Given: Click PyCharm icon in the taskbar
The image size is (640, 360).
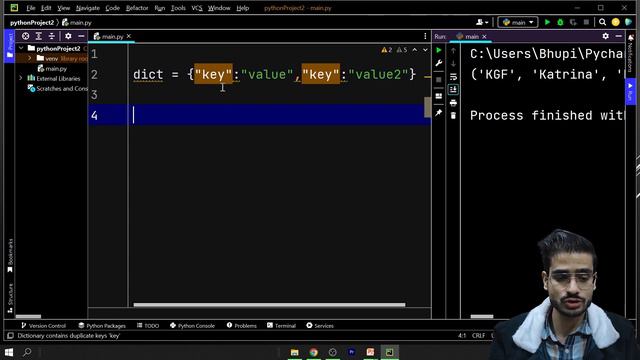Looking at the screenshot, I should [389, 352].
